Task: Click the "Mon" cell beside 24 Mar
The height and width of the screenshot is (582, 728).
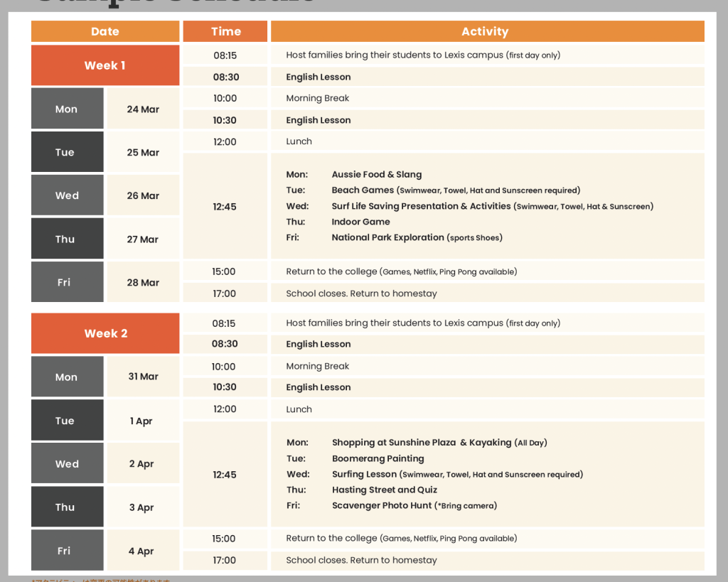Action: pos(68,109)
